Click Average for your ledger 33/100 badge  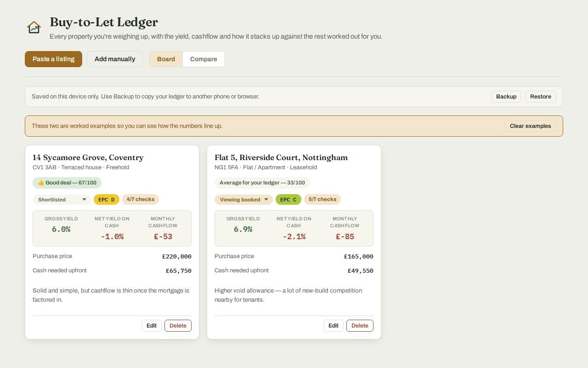point(262,183)
